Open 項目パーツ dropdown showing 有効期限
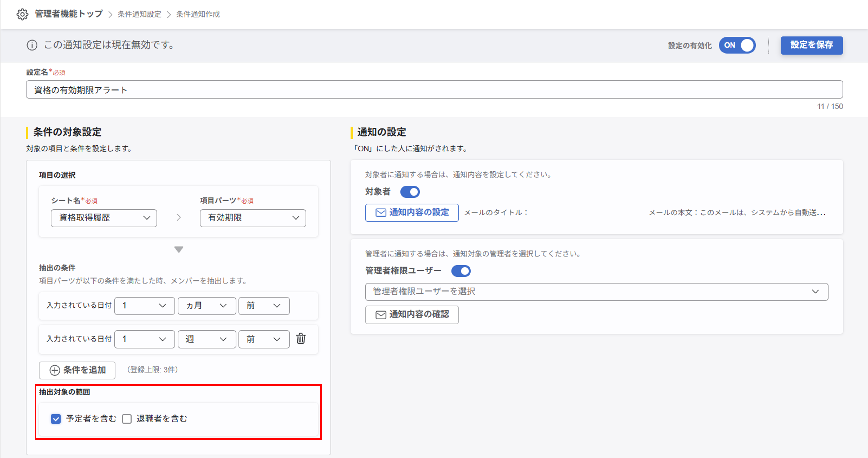The height and width of the screenshot is (458, 868). (x=253, y=218)
